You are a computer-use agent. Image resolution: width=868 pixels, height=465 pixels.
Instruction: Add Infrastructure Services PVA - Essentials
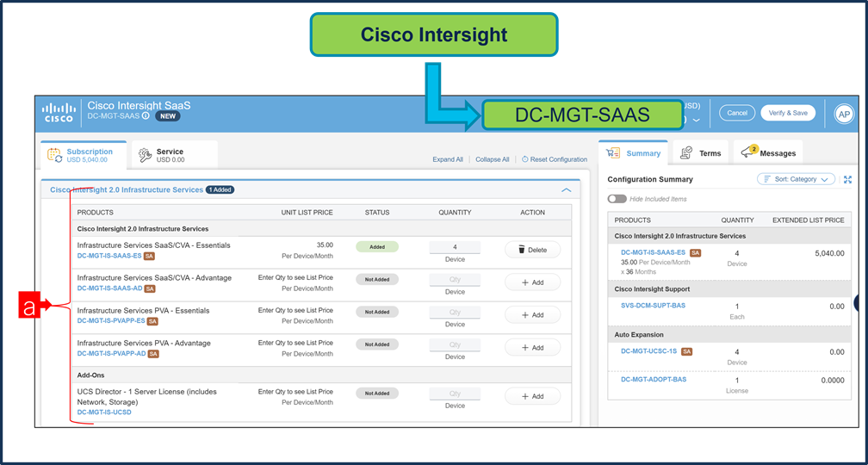532,315
